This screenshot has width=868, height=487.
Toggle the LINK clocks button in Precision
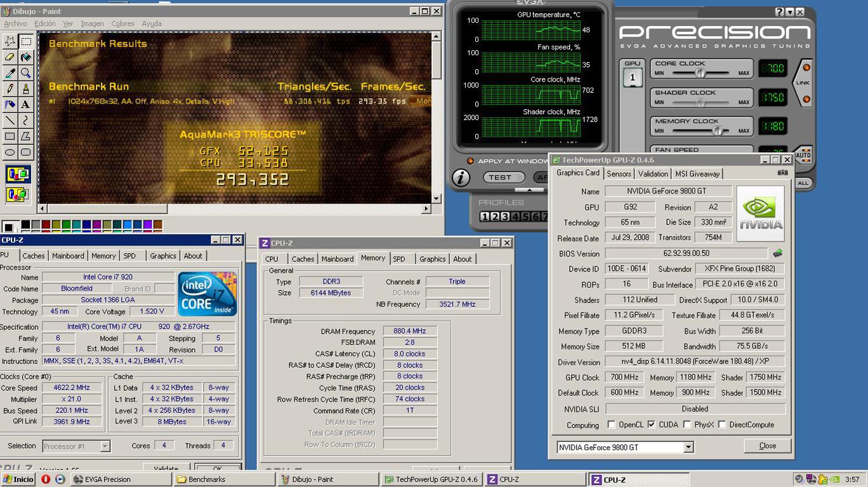pos(803,83)
